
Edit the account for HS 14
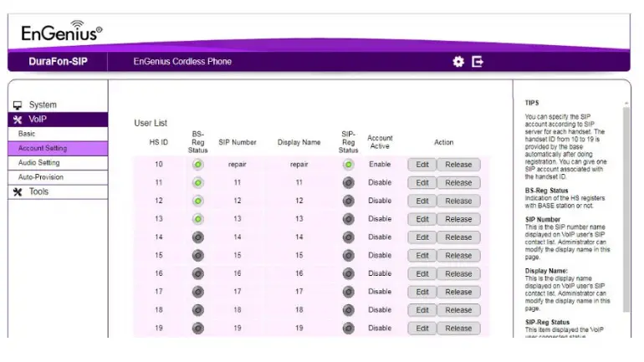[422, 237]
